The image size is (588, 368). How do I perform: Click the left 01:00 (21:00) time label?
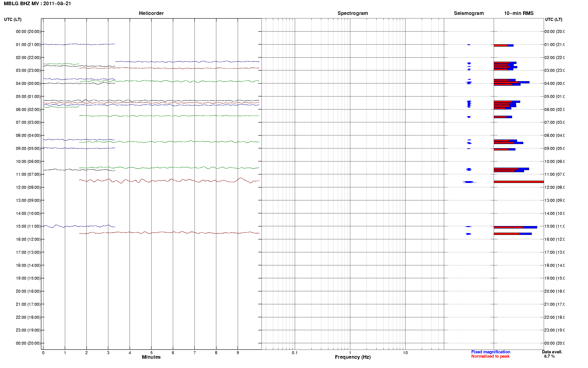[x=28, y=44]
